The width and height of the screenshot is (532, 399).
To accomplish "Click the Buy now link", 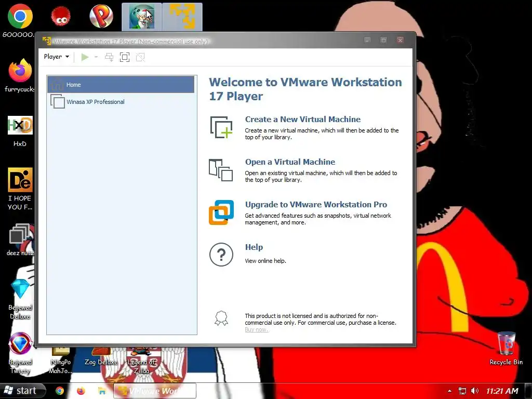I will coord(257,329).
